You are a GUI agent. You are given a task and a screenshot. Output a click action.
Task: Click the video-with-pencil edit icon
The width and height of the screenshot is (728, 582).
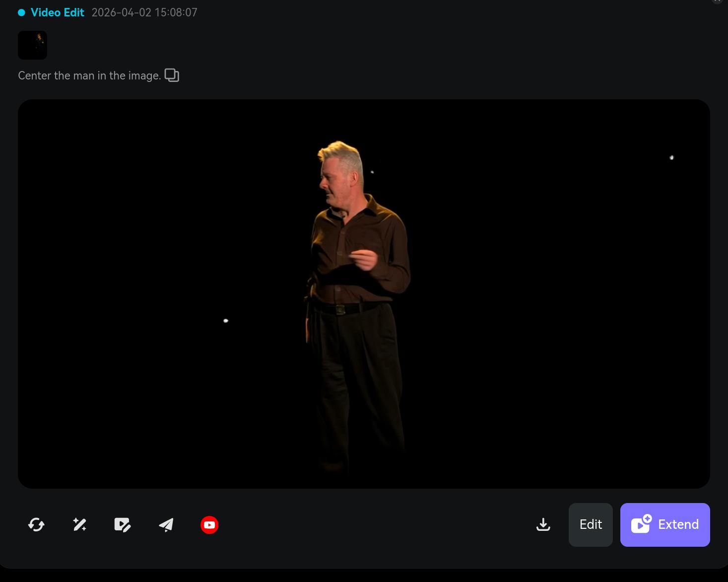pos(122,524)
